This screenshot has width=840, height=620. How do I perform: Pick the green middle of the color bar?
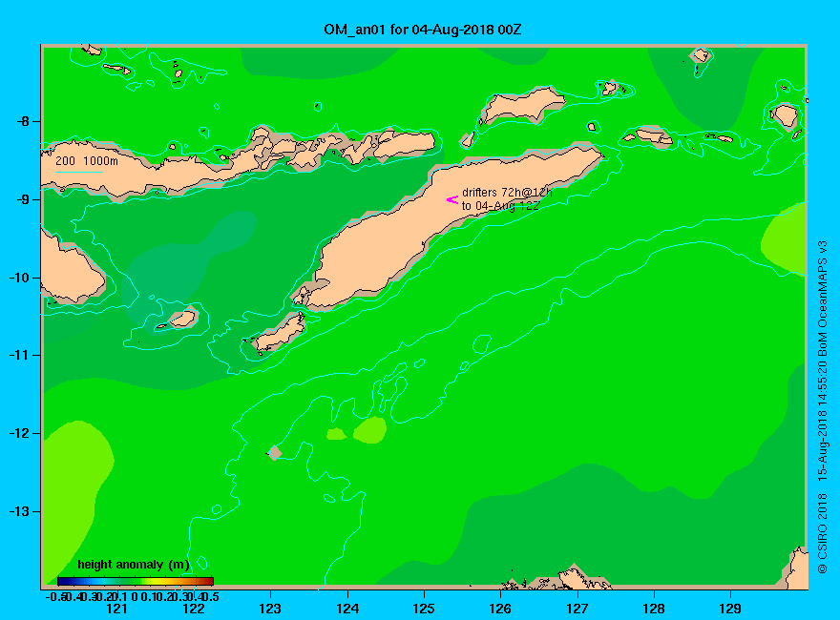[136, 581]
